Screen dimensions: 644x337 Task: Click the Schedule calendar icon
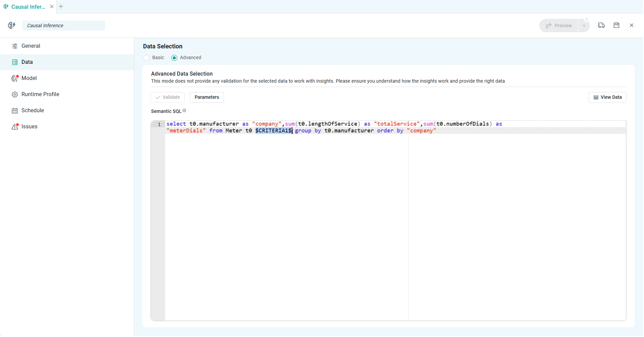point(15,111)
